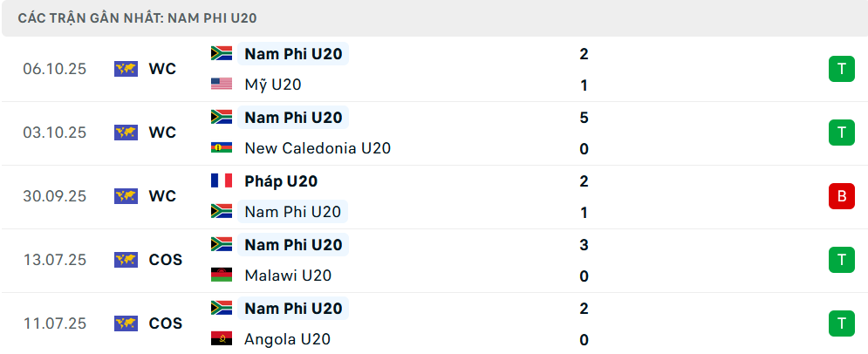868x354 pixels.
Task: Click the red B result badge for 30.09.25
Action: point(841,196)
